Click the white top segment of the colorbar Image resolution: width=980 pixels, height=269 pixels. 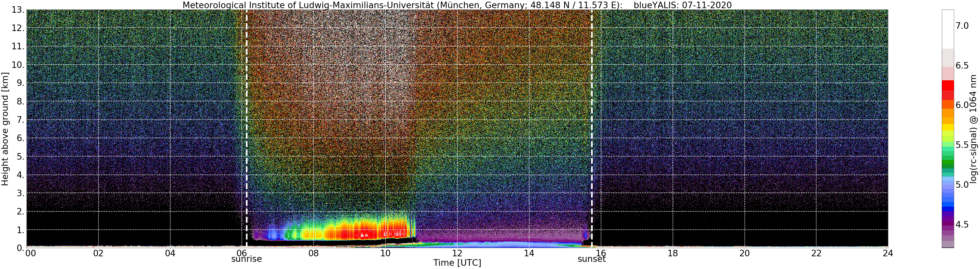point(948,29)
